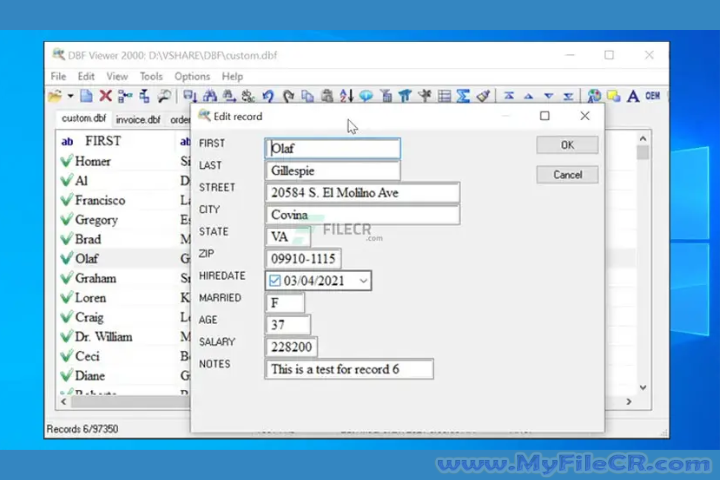720x480 pixels.
Task: Click the horizontal scrollbar left arrow
Action: point(64,401)
